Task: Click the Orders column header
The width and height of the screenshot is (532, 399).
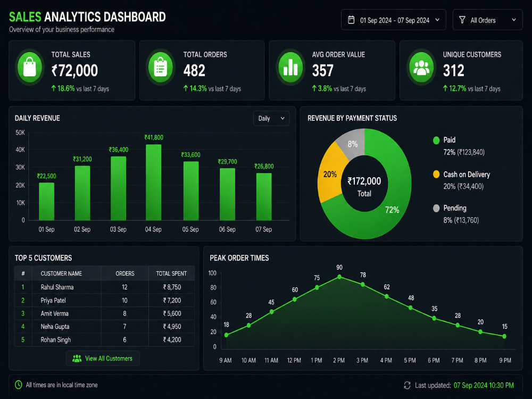Action: click(125, 273)
